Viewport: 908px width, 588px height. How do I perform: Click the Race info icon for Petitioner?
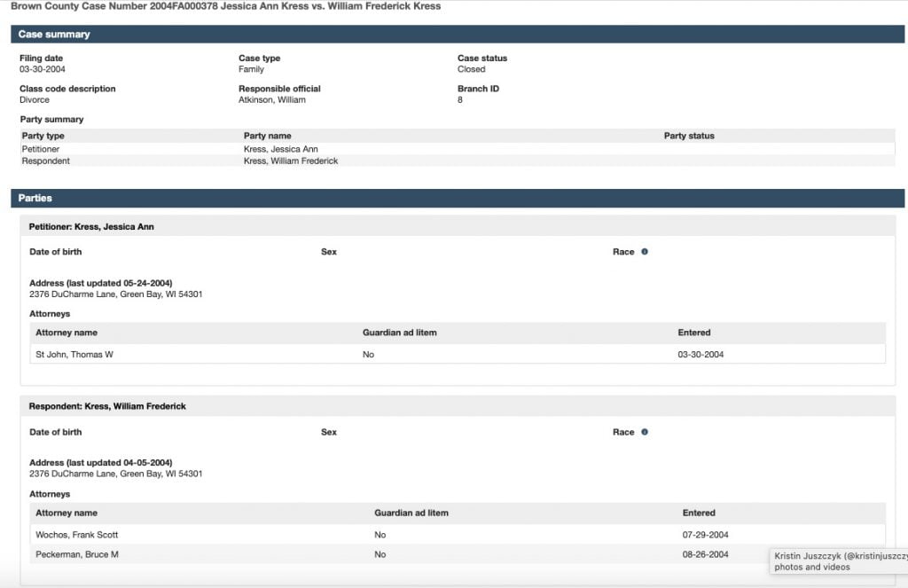click(x=645, y=252)
